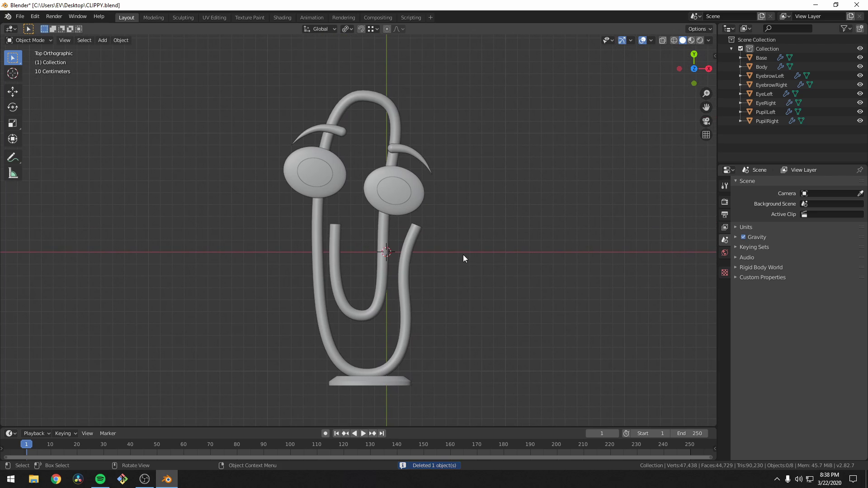
Task: Select the Measure tool in the toolbar
Action: [x=13, y=173]
